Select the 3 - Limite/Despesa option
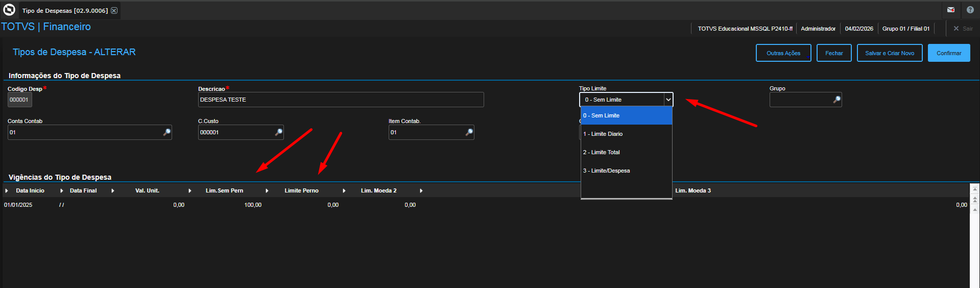The width and height of the screenshot is (980, 288). pyautogui.click(x=626, y=171)
